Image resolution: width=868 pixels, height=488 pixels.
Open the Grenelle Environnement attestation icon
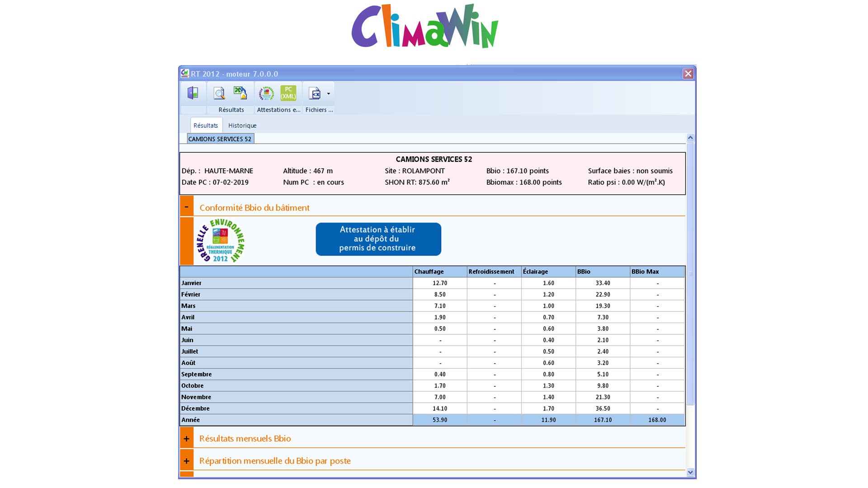266,94
